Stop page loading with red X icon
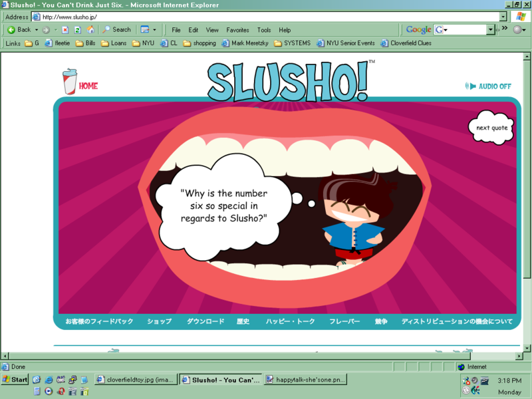 [x=65, y=30]
